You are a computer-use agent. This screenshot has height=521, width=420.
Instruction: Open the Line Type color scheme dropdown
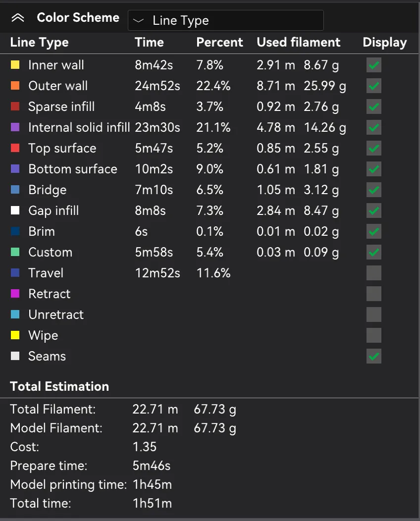[225, 21]
